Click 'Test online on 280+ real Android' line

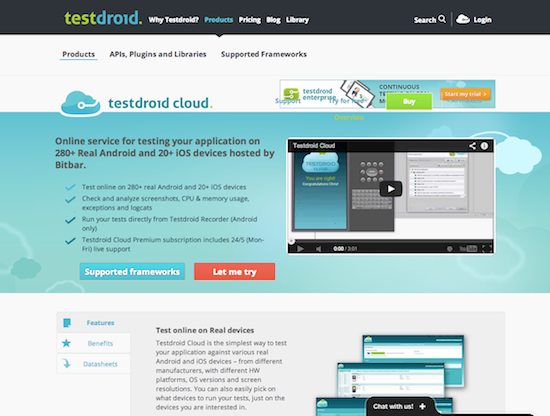point(164,187)
